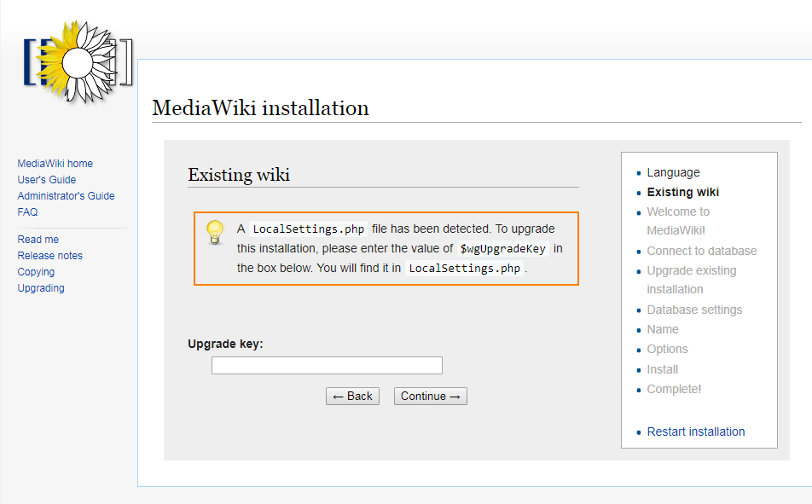Click the Back button
812x504 pixels.
tap(352, 397)
